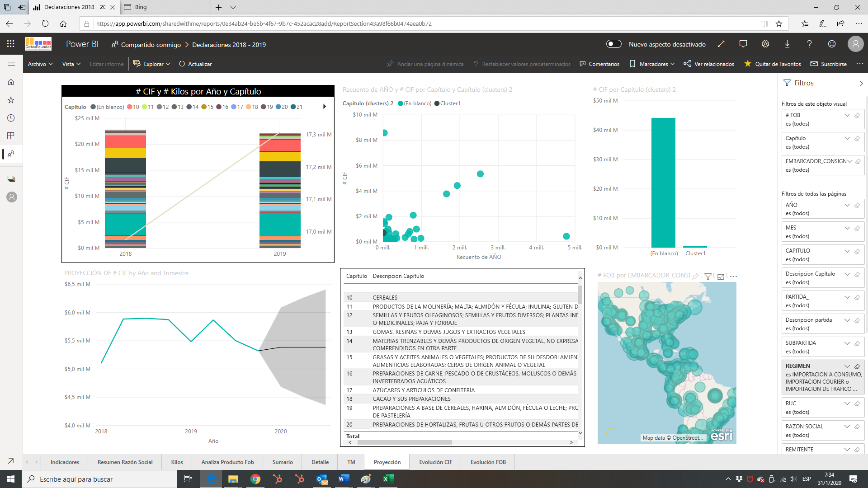Open the app launcher waffle icon
This screenshot has width=868, height=488.
pyautogui.click(x=11, y=44)
